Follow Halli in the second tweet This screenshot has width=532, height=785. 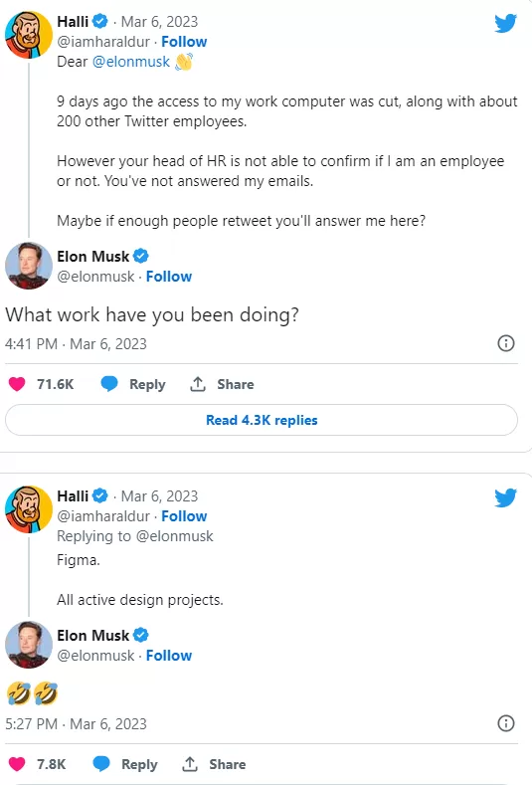point(184,516)
